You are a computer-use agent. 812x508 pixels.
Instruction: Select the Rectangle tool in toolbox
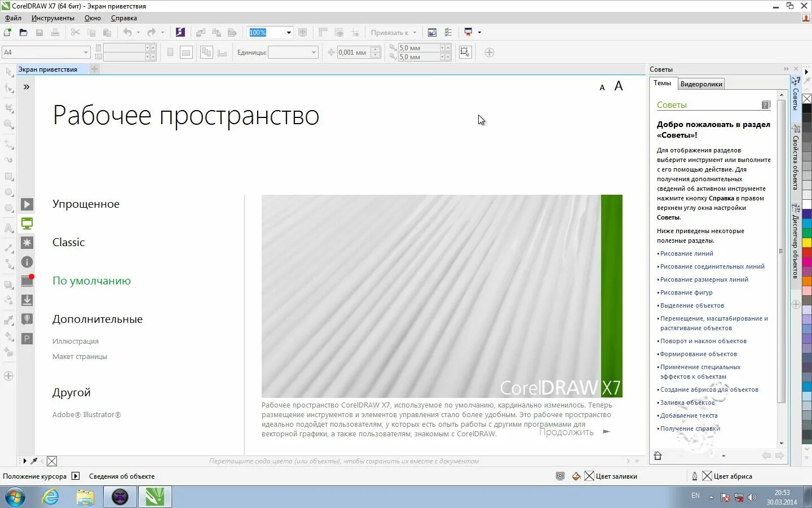(x=8, y=177)
